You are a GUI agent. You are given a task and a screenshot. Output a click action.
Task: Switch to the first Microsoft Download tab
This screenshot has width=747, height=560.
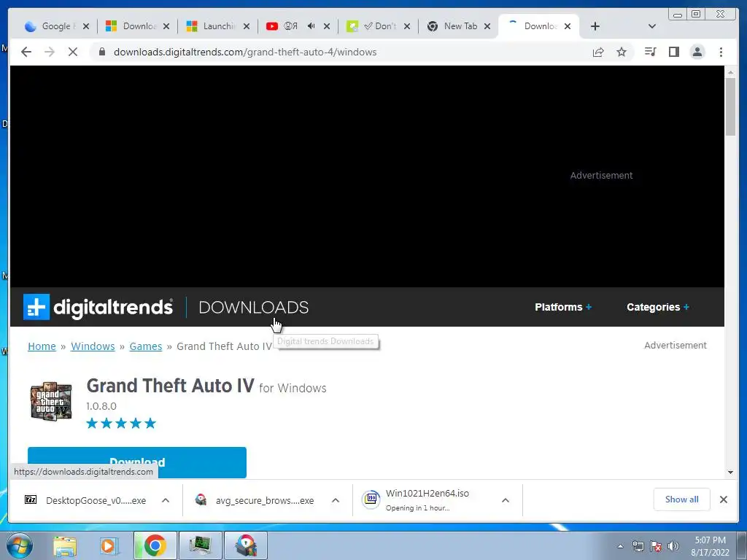point(138,26)
